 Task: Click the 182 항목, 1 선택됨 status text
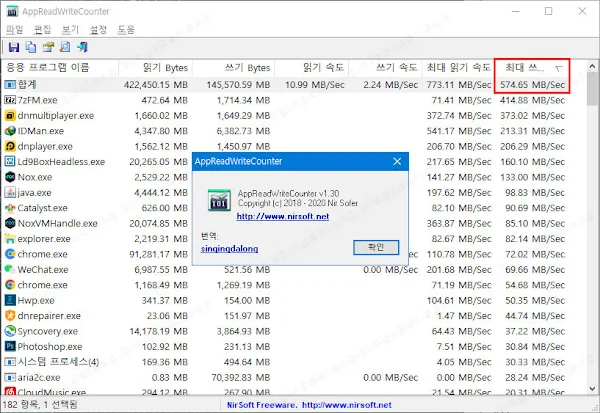coord(40,405)
